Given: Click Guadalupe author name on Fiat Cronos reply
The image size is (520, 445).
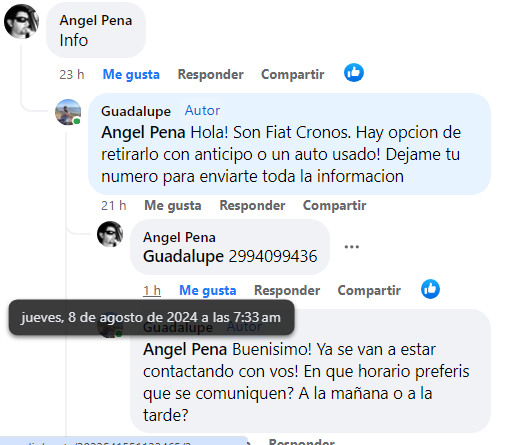Looking at the screenshot, I should tap(136, 111).
